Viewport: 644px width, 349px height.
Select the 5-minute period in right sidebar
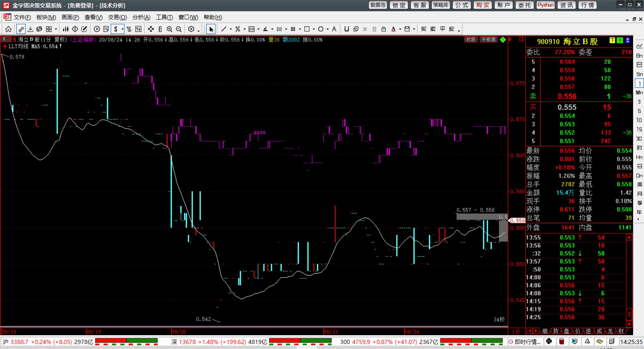click(639, 111)
